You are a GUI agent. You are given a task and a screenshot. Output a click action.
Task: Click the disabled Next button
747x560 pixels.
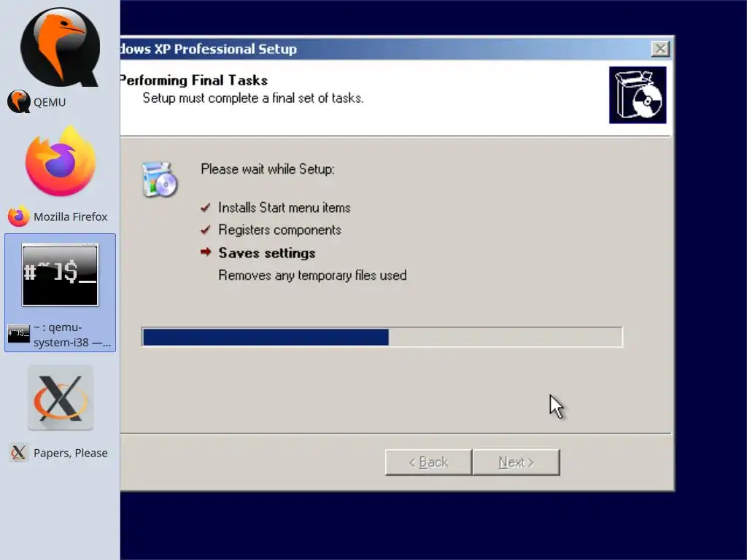(x=516, y=462)
